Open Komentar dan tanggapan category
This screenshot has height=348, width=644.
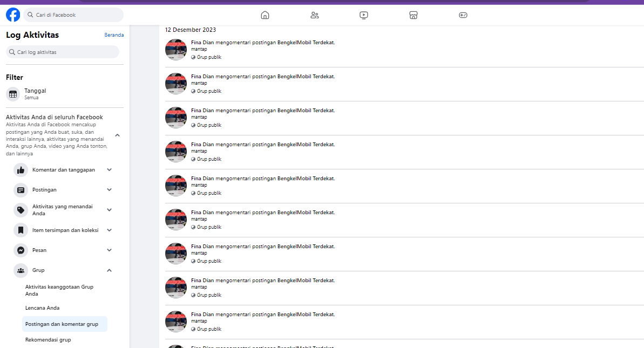point(63,170)
